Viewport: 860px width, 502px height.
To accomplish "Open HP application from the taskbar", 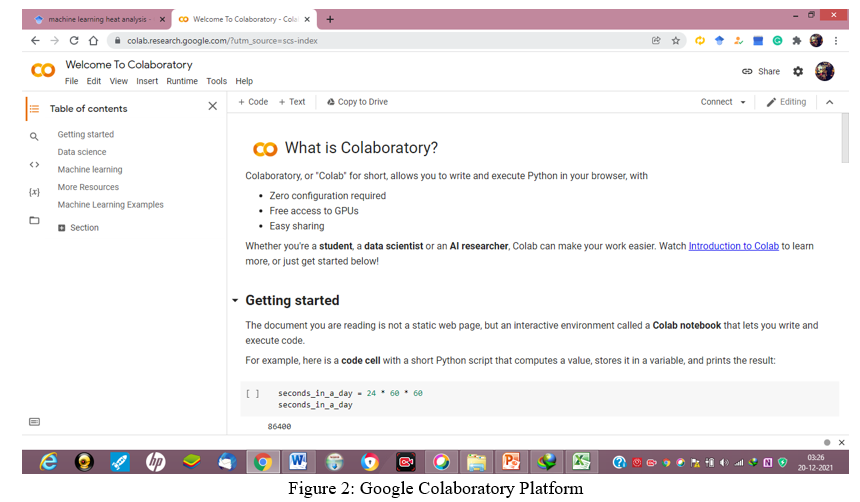I will (155, 462).
